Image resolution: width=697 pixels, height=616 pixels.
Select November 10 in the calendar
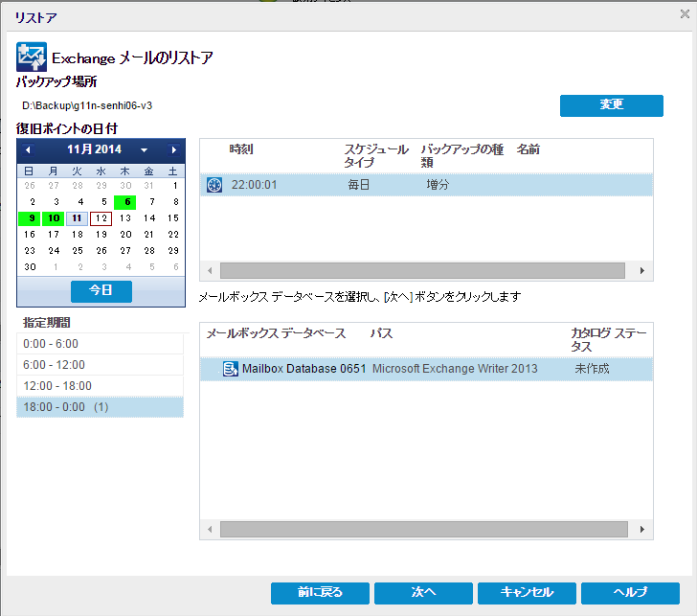(54, 218)
